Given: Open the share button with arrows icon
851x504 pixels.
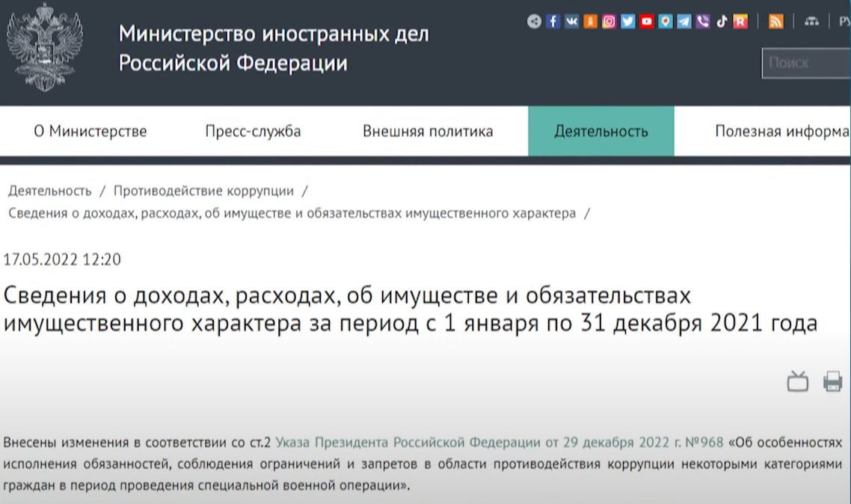Looking at the screenshot, I should (x=534, y=21).
